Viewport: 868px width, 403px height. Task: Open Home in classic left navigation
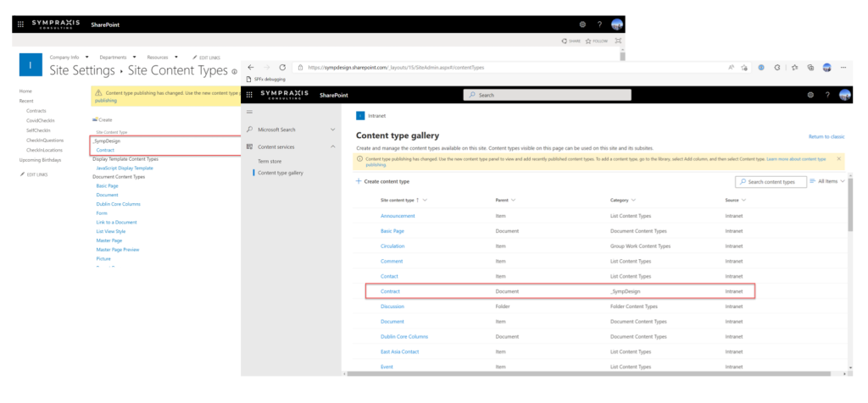click(x=25, y=91)
